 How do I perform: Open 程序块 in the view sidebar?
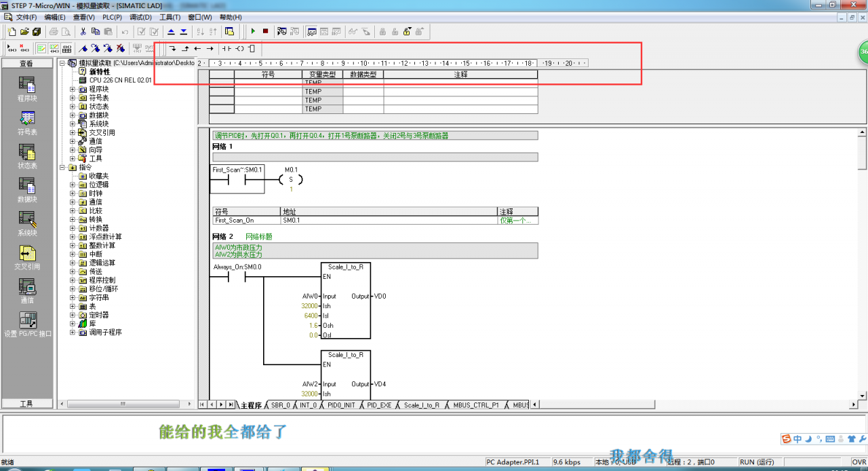pos(27,88)
